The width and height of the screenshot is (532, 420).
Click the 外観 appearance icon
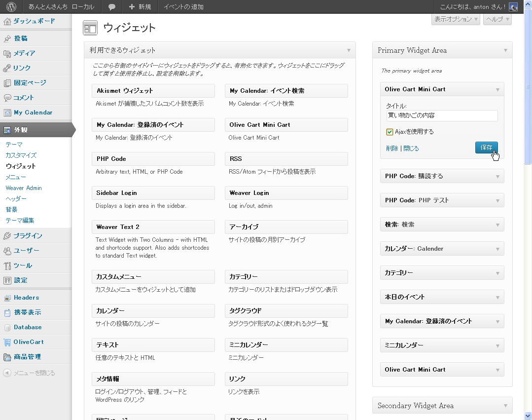point(7,130)
